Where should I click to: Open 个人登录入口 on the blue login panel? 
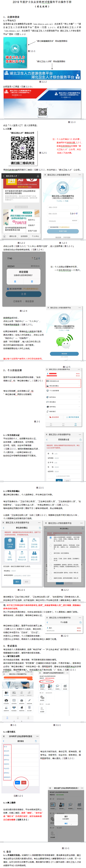click(x=66, y=97)
